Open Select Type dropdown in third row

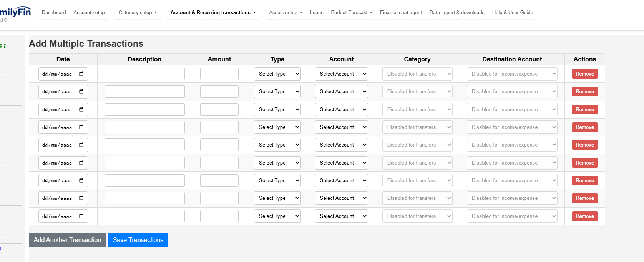point(277,109)
